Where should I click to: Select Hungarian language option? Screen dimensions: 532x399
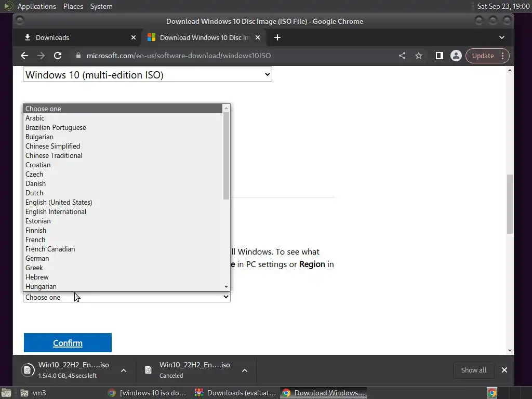[124, 286]
